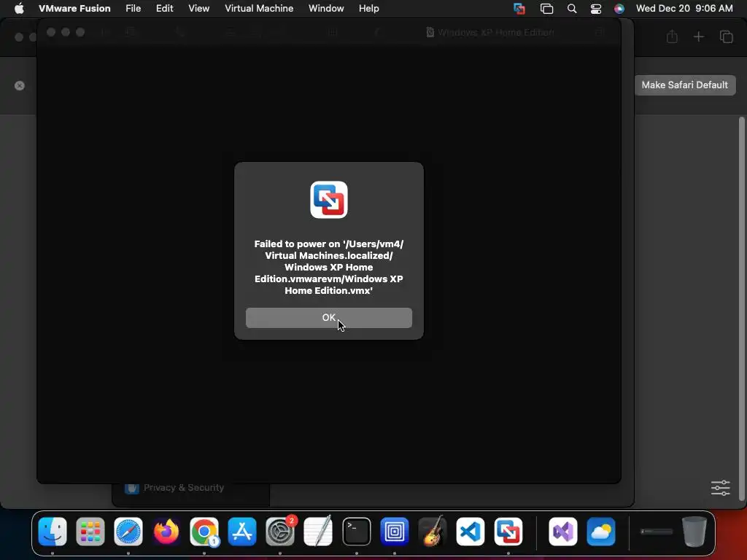Screen dimensions: 747x560
Task: Open Spotlight search from the menu bar
Action: click(x=572, y=9)
